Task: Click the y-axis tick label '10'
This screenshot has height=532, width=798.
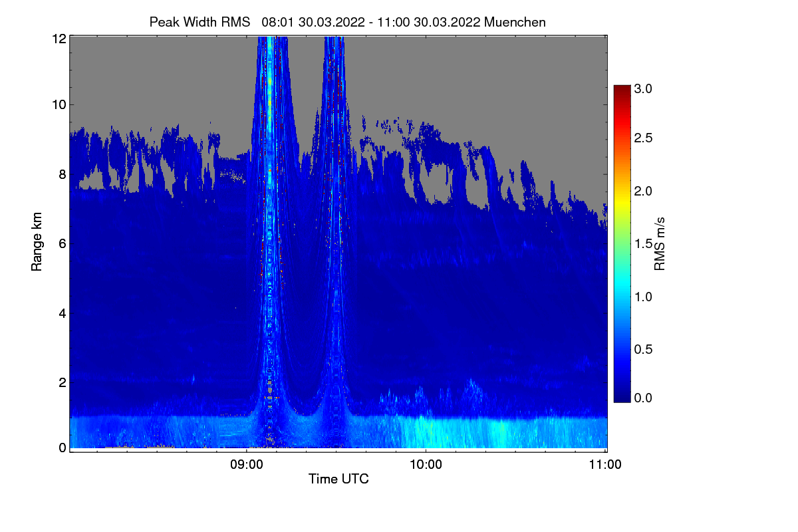Action: (58, 104)
